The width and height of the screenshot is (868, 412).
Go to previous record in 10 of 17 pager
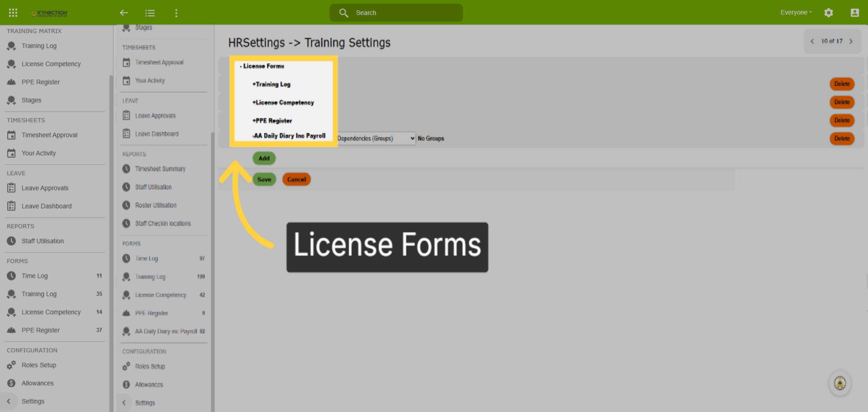(812, 41)
